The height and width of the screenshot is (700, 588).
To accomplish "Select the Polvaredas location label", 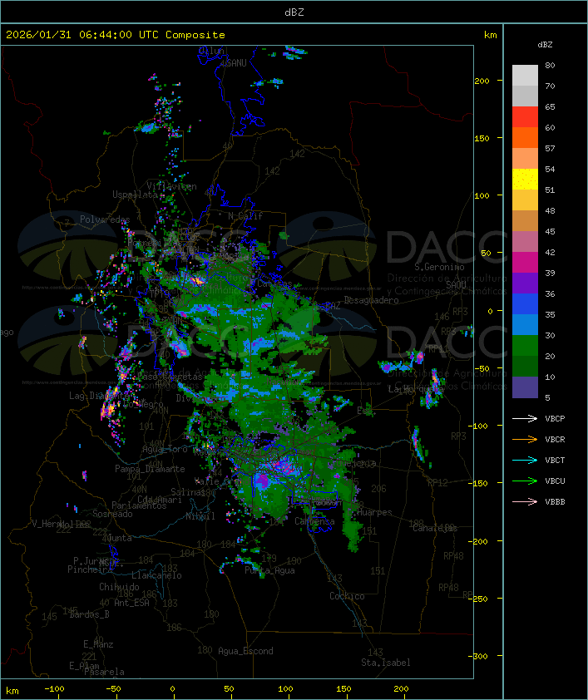I will tap(105, 219).
